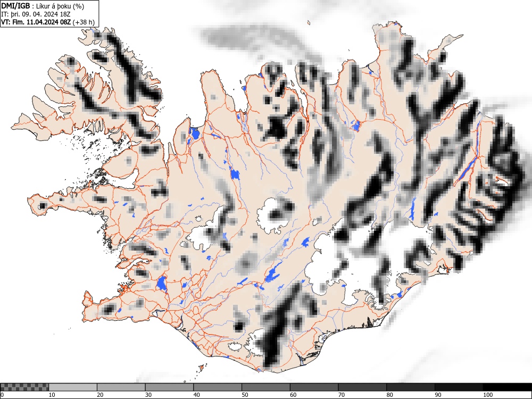Click the 80-90 percent legend swatch
This screenshot has width=532, height=399.
(410, 387)
